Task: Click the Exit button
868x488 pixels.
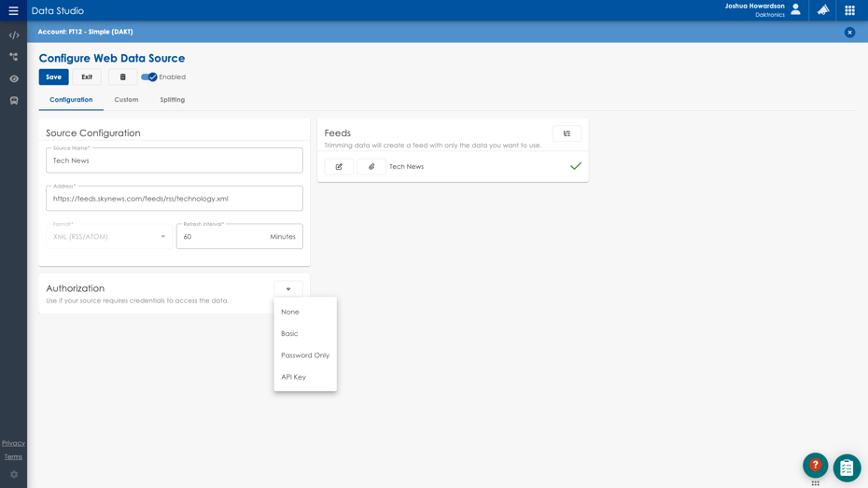Action: click(87, 77)
